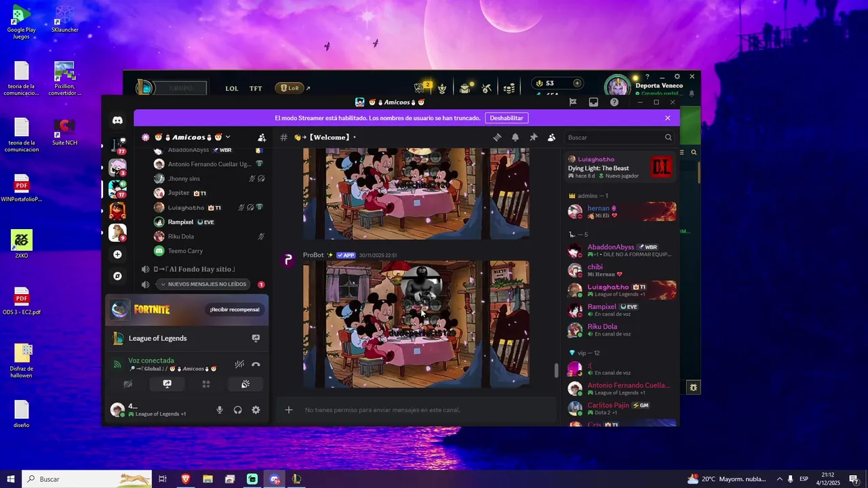Switch to TFT tab in League client

point(256,88)
